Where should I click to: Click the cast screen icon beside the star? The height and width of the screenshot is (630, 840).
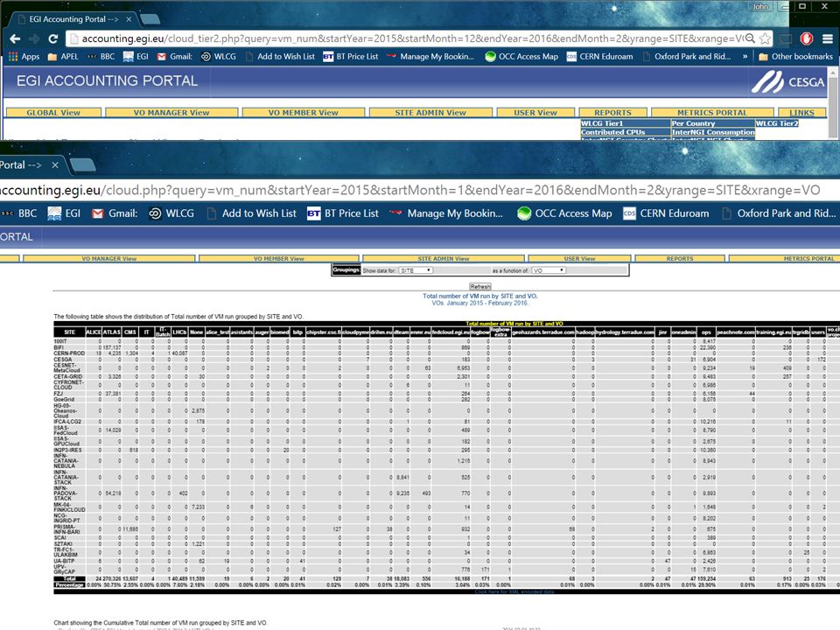pyautogui.click(x=786, y=38)
